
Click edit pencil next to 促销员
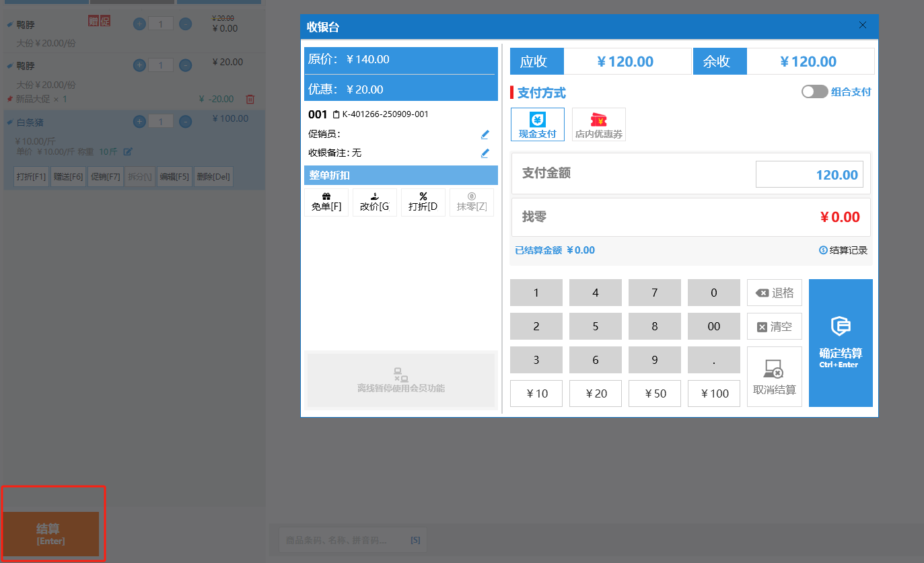point(485,135)
